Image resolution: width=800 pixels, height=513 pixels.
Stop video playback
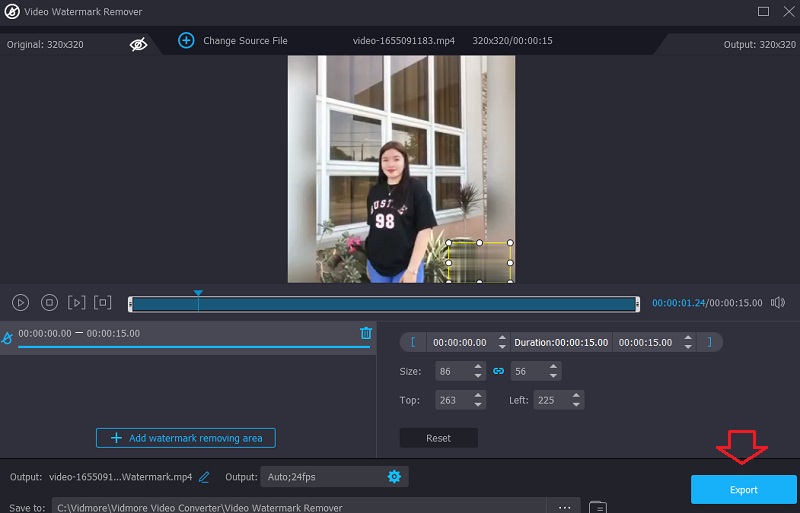[x=48, y=302]
